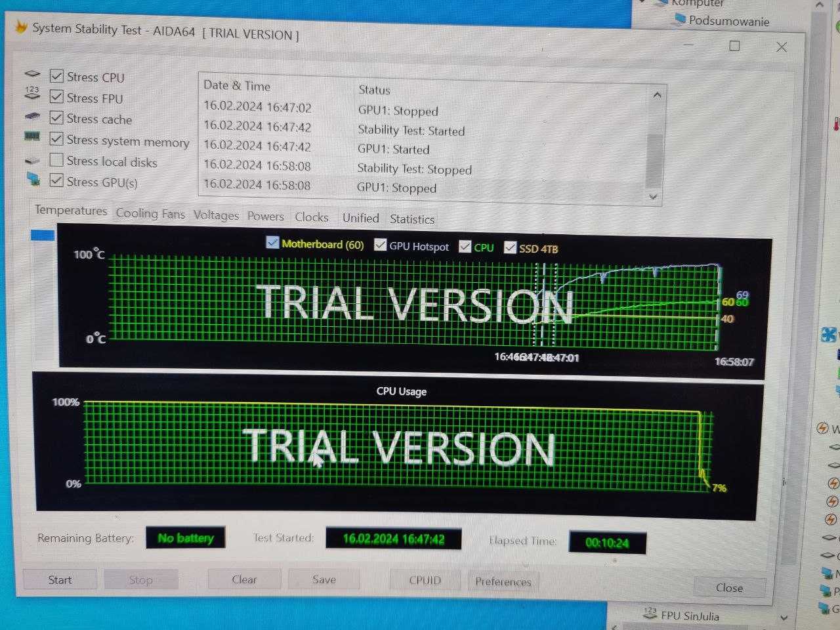Toggle SSD 4TB graph checkbox

tap(510, 247)
